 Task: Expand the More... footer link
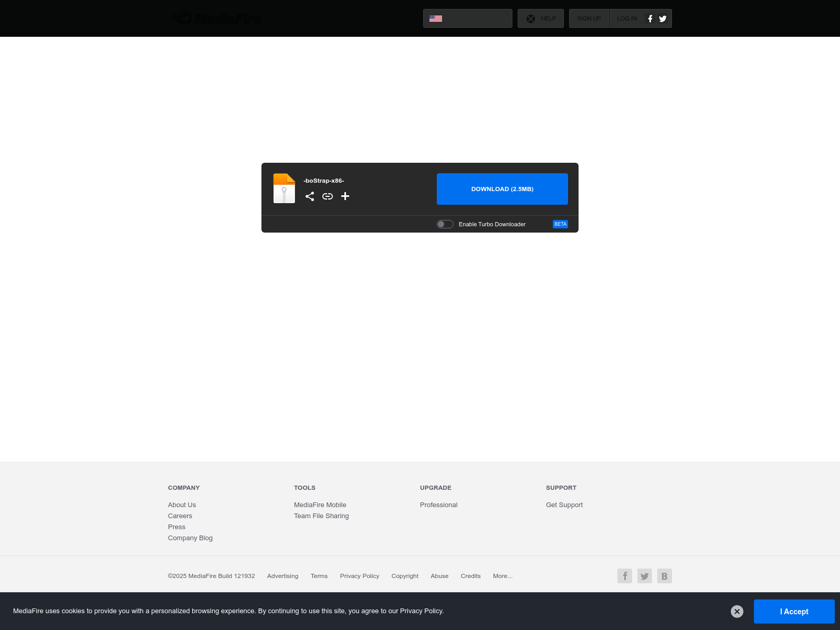tap(503, 576)
